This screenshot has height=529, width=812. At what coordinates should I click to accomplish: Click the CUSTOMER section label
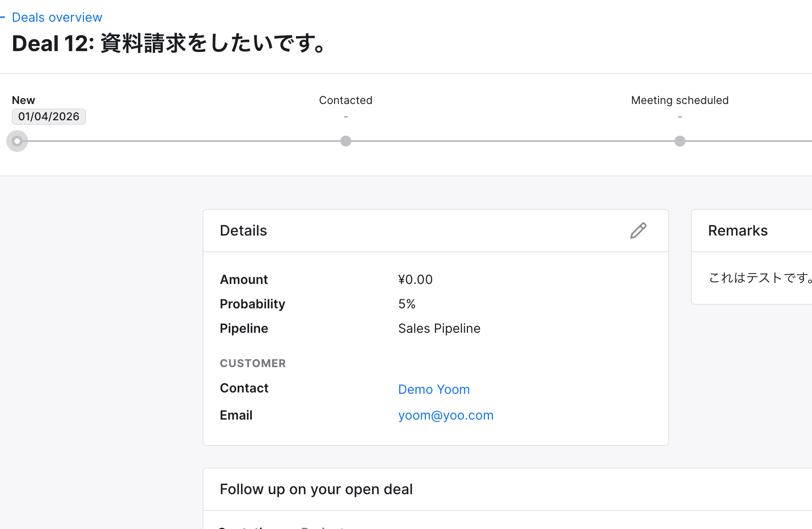[x=253, y=364]
